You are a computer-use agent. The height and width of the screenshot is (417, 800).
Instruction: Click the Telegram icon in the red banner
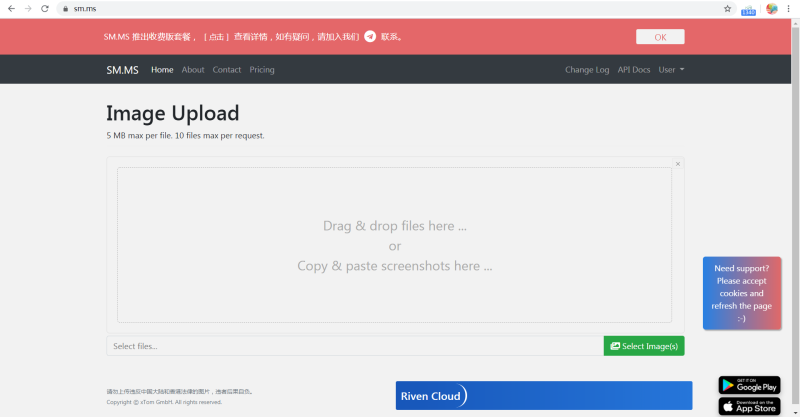pos(370,37)
